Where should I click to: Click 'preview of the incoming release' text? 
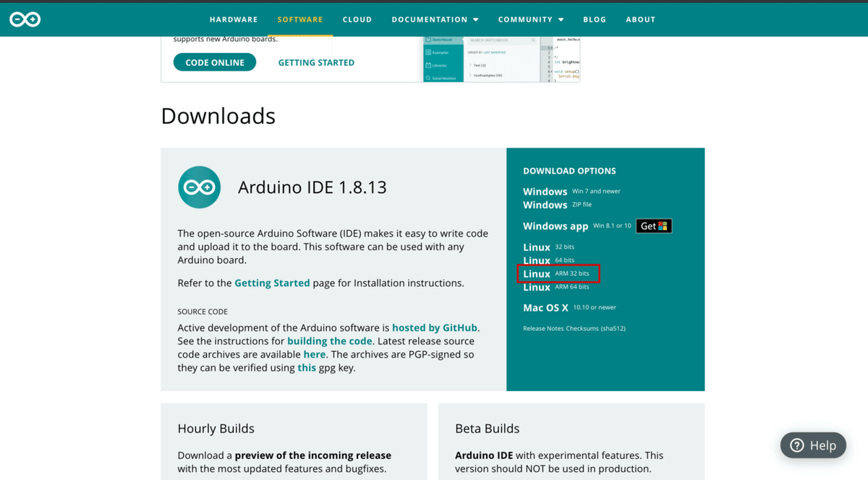(313, 455)
